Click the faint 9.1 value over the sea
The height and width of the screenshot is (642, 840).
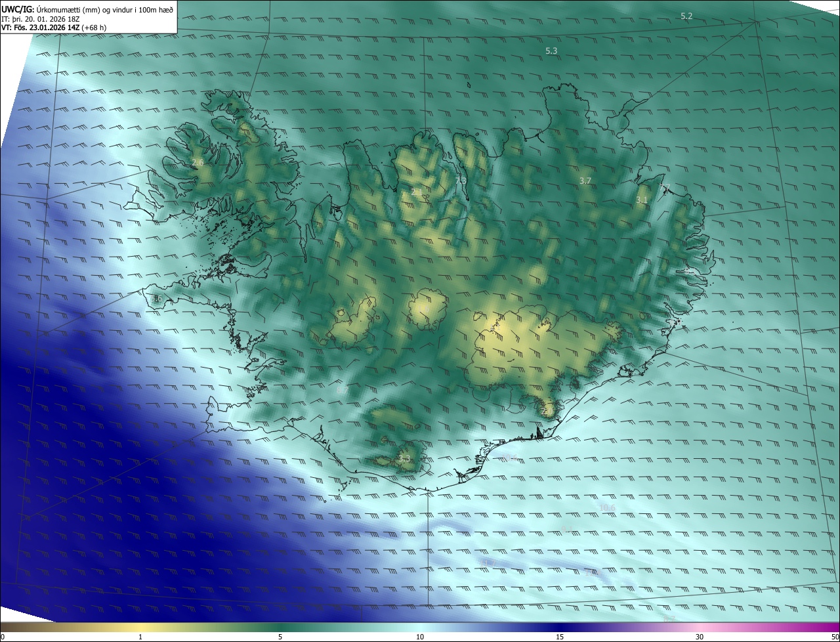[567, 529]
